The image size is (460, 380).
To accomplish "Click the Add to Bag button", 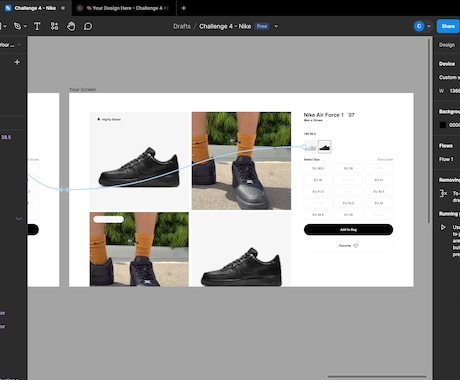I will point(348,230).
